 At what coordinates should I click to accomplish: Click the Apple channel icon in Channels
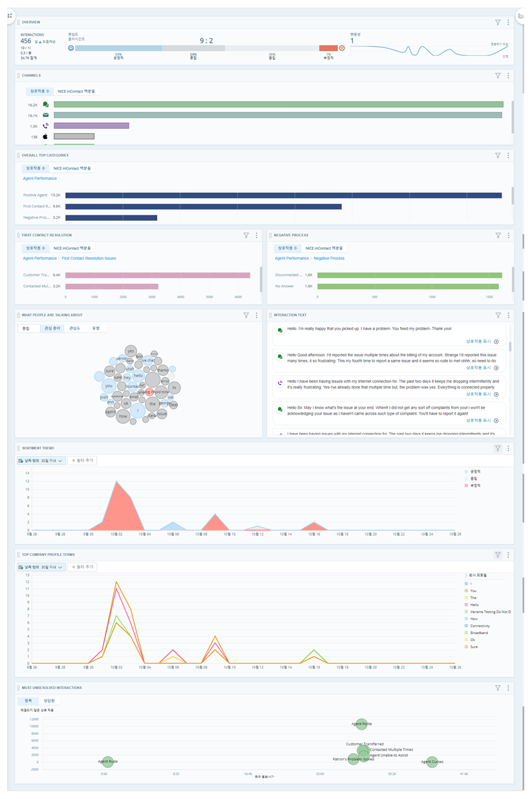click(46, 137)
